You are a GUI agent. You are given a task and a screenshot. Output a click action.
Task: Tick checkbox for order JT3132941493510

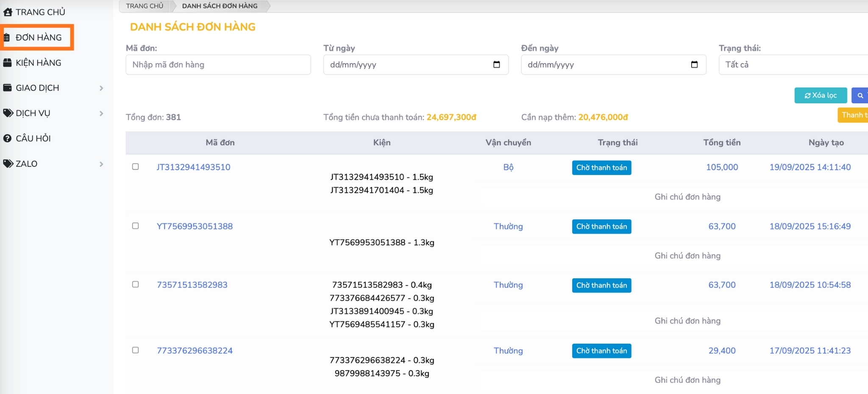click(136, 166)
